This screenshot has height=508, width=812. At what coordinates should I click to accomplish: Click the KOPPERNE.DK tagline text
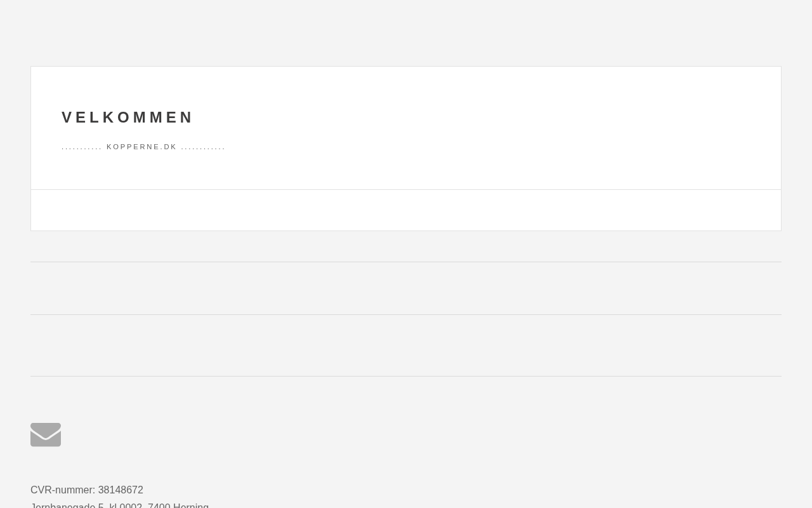pyautogui.click(x=141, y=147)
